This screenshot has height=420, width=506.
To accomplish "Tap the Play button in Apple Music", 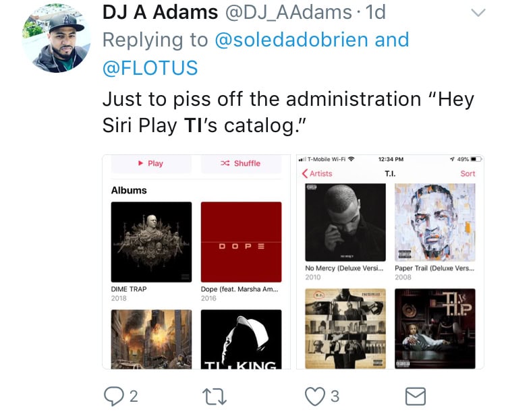I will click(151, 164).
